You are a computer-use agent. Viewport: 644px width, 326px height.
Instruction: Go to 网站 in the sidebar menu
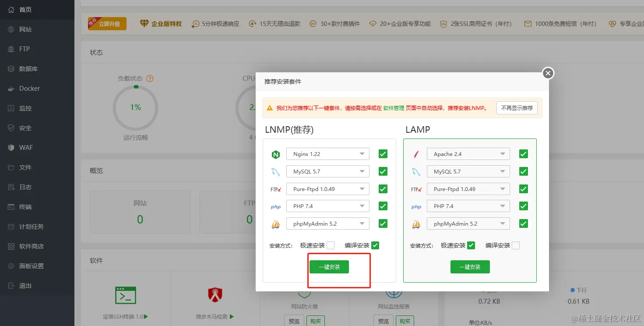pos(37,29)
